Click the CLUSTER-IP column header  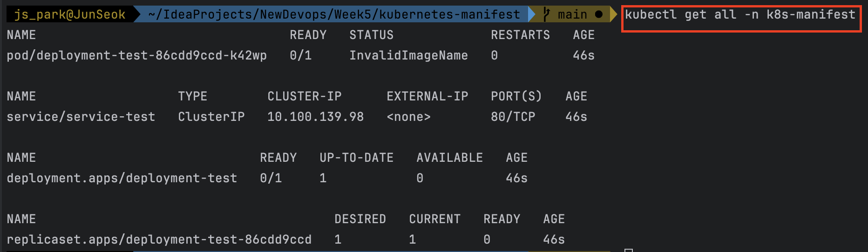305,97
